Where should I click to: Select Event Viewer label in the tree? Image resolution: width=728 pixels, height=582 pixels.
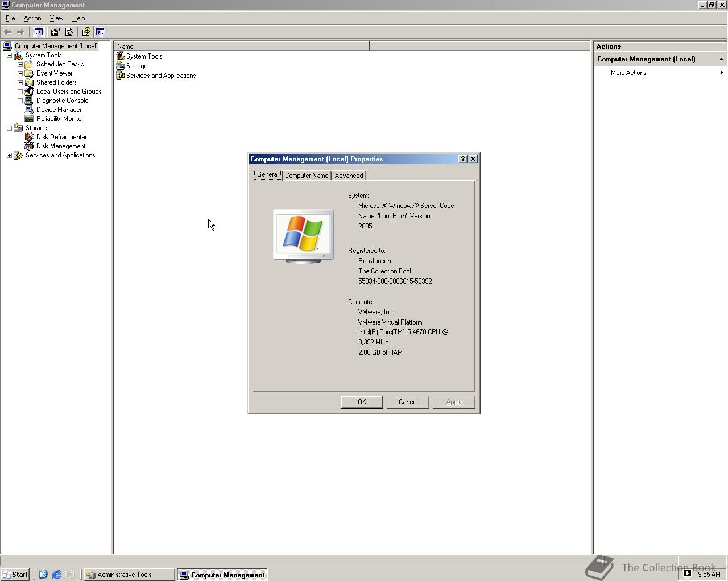(x=55, y=73)
